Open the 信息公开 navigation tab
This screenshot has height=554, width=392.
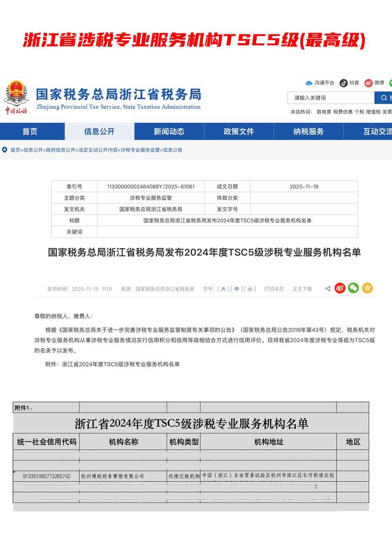(99, 132)
